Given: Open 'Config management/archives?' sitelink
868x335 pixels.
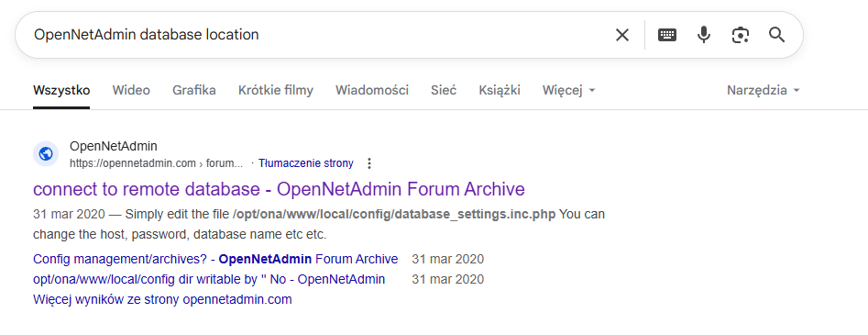Looking at the screenshot, I should pyautogui.click(x=215, y=259).
